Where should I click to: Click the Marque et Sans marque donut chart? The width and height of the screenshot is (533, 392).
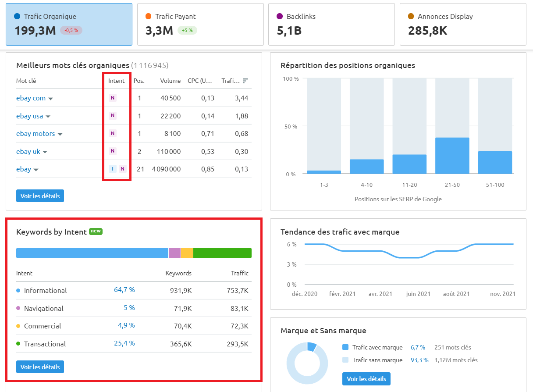(x=307, y=363)
